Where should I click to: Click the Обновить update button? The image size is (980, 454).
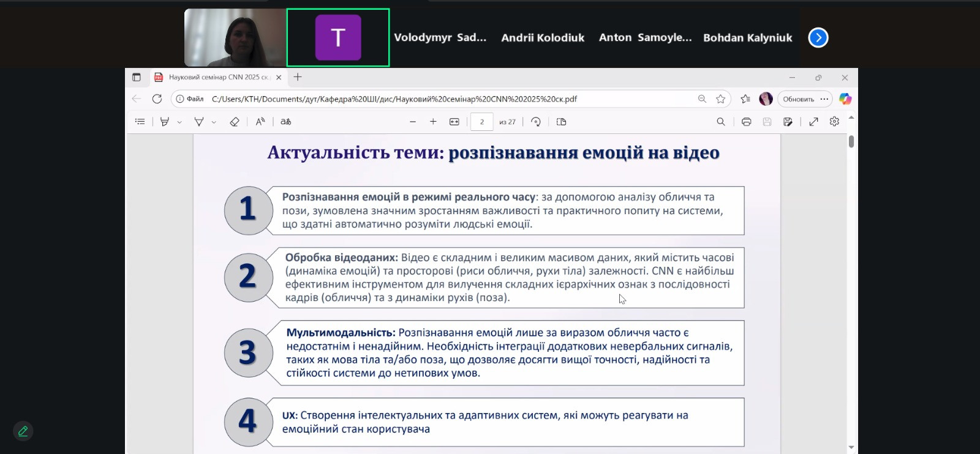tap(798, 99)
